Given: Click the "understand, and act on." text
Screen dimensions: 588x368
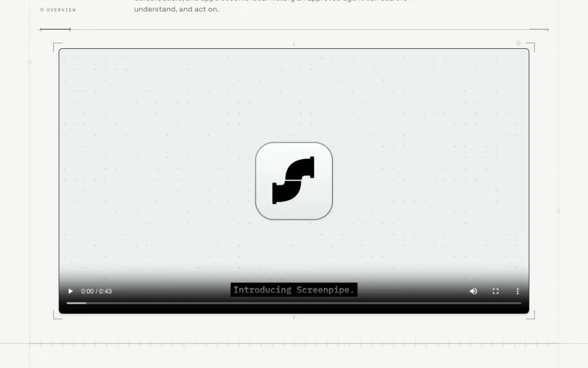Looking at the screenshot, I should [176, 9].
